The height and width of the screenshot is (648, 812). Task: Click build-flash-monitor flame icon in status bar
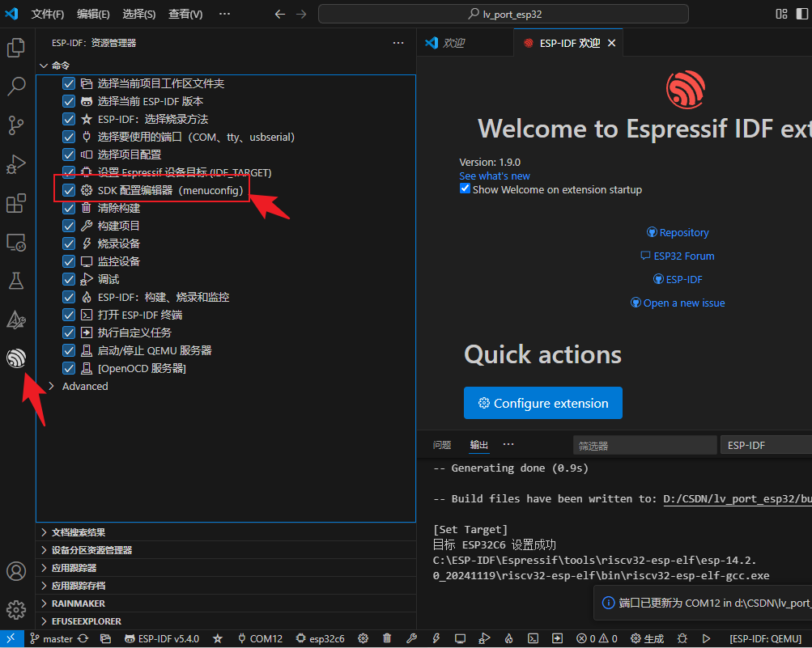pos(509,638)
